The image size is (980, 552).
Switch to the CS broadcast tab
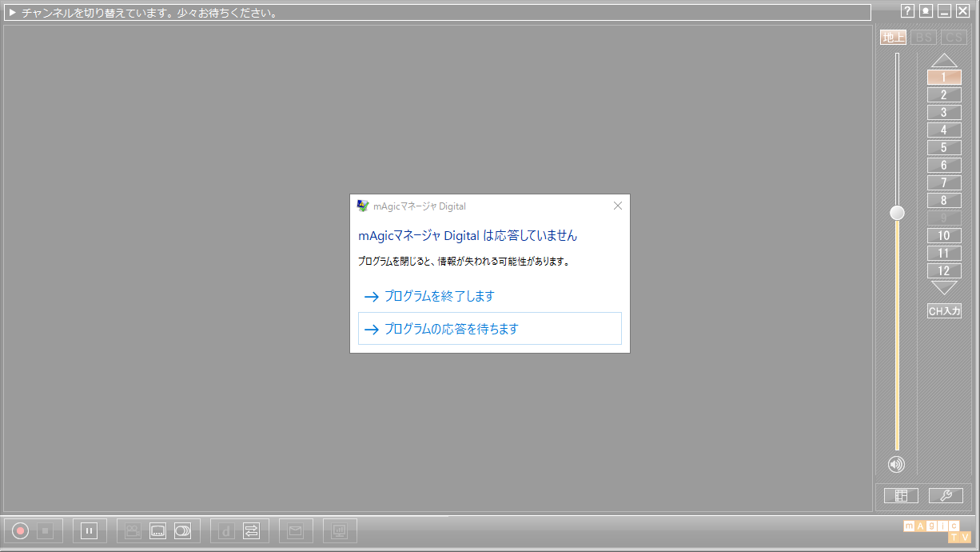(x=954, y=38)
